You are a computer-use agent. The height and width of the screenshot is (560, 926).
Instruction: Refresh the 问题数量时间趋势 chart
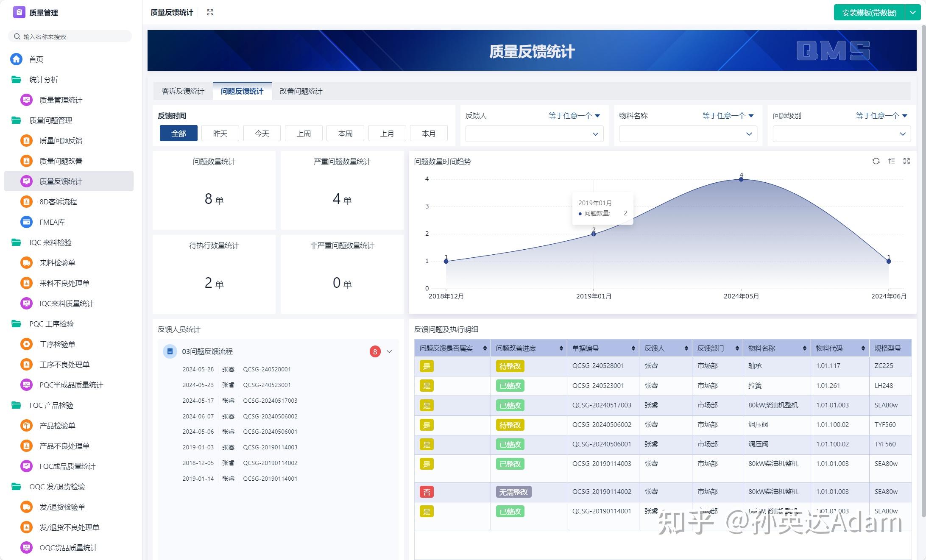pos(876,161)
